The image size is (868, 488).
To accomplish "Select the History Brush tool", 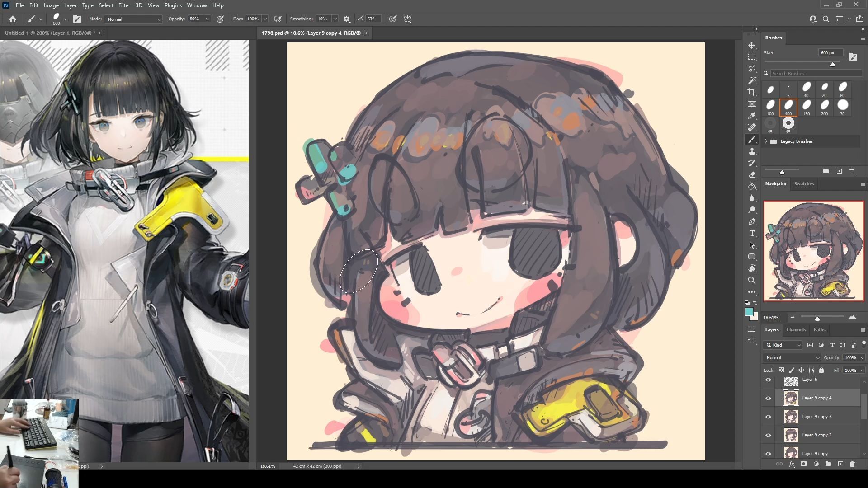I will click(752, 163).
